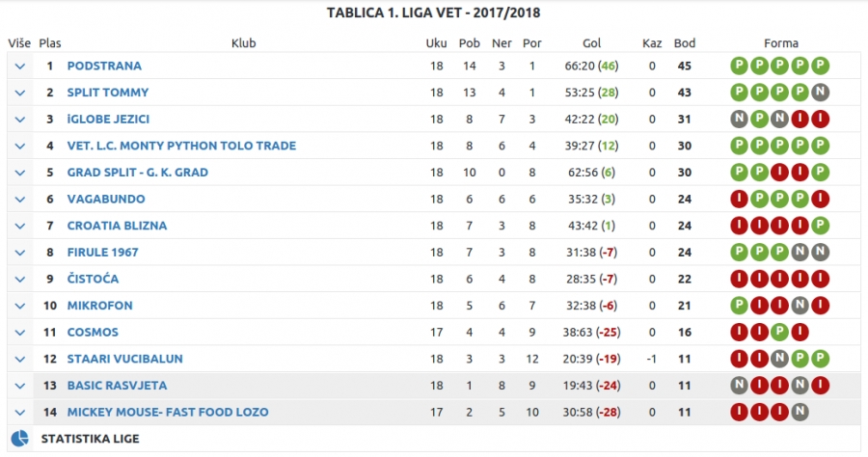Open Vet. L.C. Monty Python Tolo Trade
868x457 pixels.
[181, 146]
